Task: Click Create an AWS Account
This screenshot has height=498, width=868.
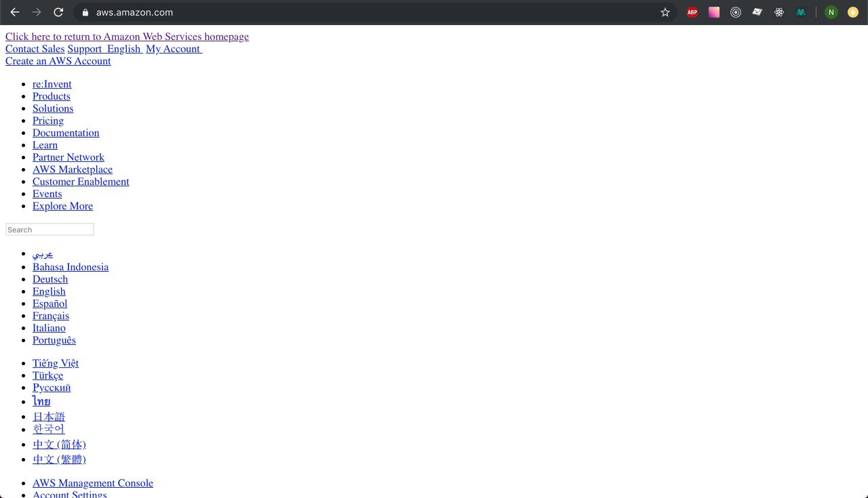Action: tap(58, 61)
